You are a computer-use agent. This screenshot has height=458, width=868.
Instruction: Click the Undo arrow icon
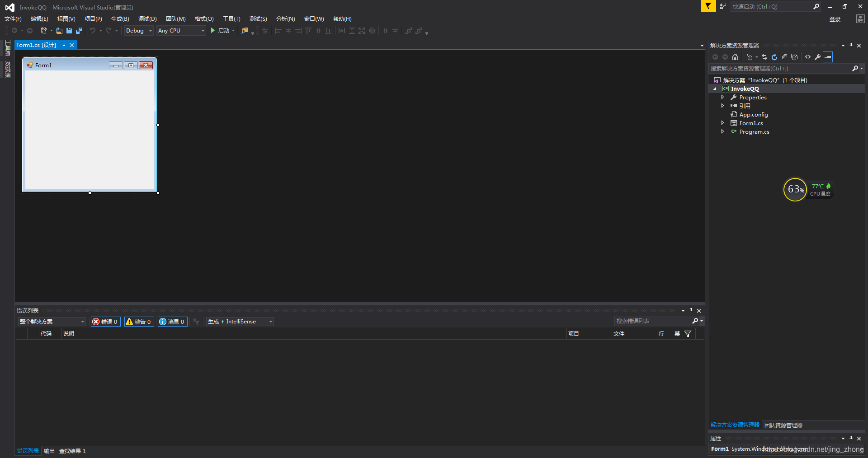pyautogui.click(x=93, y=31)
